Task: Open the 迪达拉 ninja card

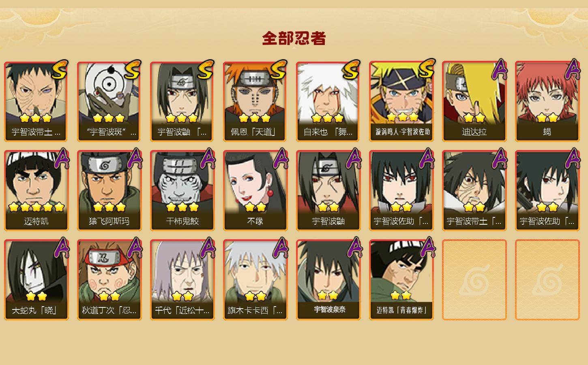Action: tap(474, 101)
